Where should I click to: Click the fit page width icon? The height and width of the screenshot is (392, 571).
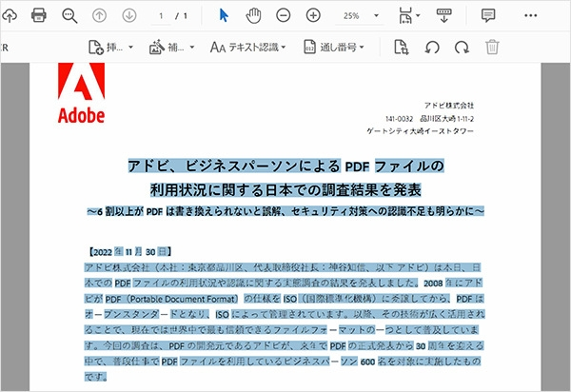click(x=405, y=15)
